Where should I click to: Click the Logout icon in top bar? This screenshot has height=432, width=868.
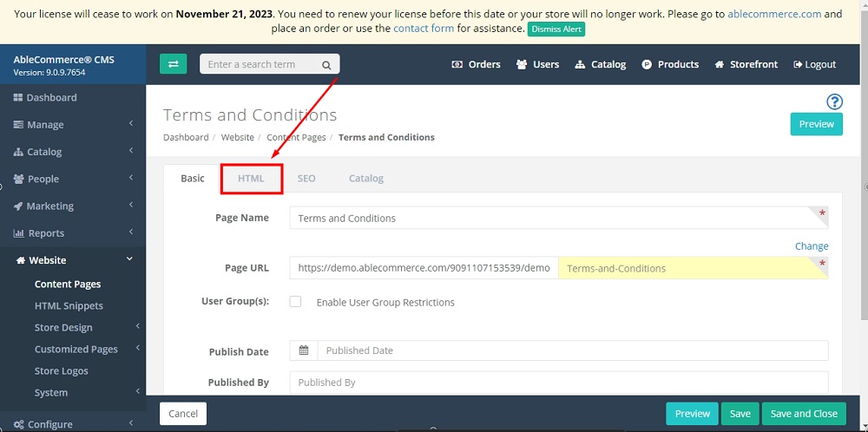click(798, 65)
